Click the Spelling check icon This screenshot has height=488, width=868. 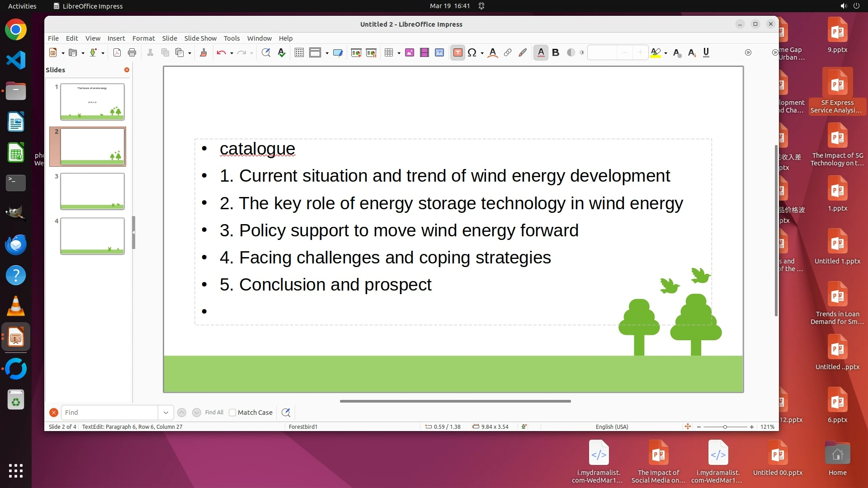coord(282,53)
